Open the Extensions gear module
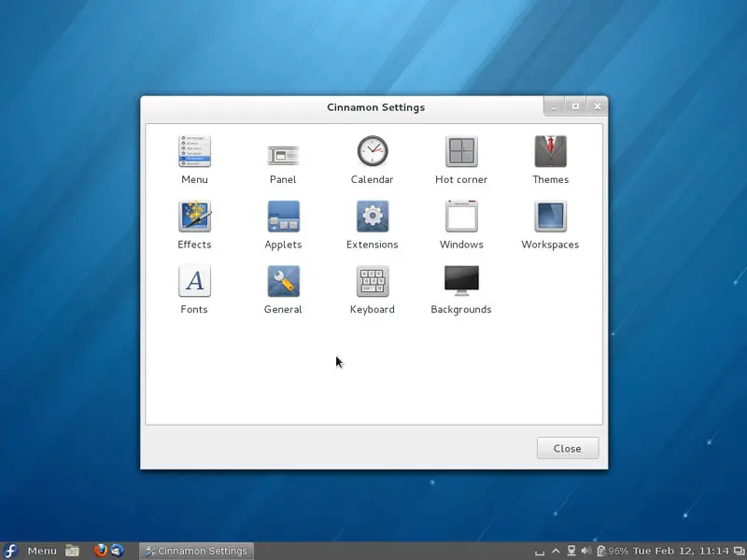The width and height of the screenshot is (747, 560). point(372,224)
